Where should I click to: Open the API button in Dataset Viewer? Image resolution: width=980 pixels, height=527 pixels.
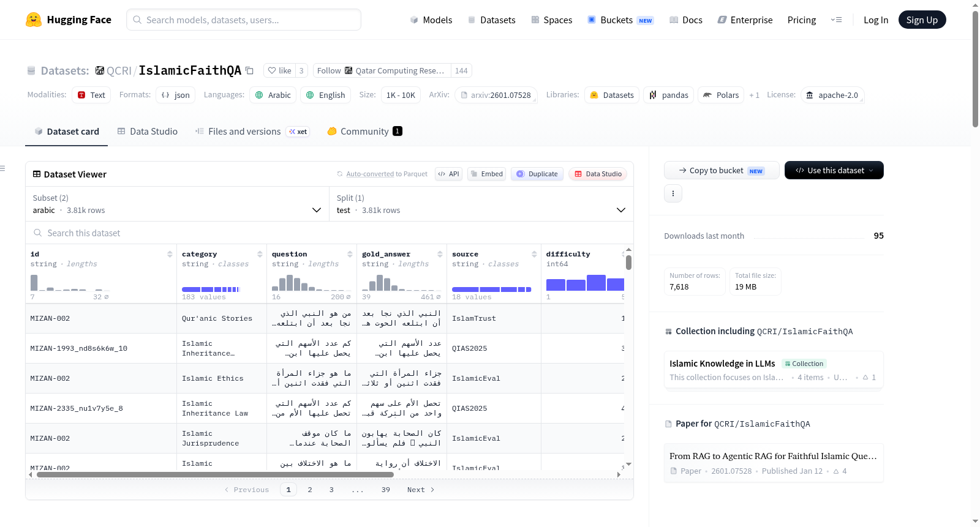(448, 174)
